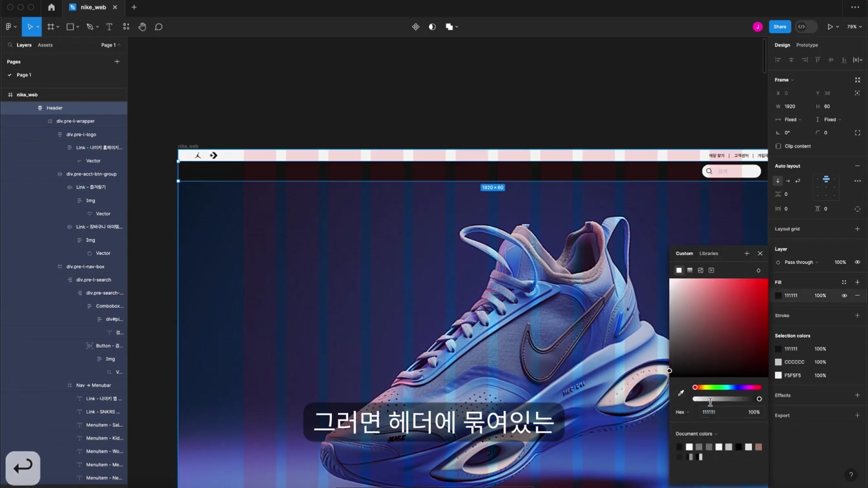The image size is (868, 488).
Task: Expand the Document colors dropdown
Action: coord(696,434)
